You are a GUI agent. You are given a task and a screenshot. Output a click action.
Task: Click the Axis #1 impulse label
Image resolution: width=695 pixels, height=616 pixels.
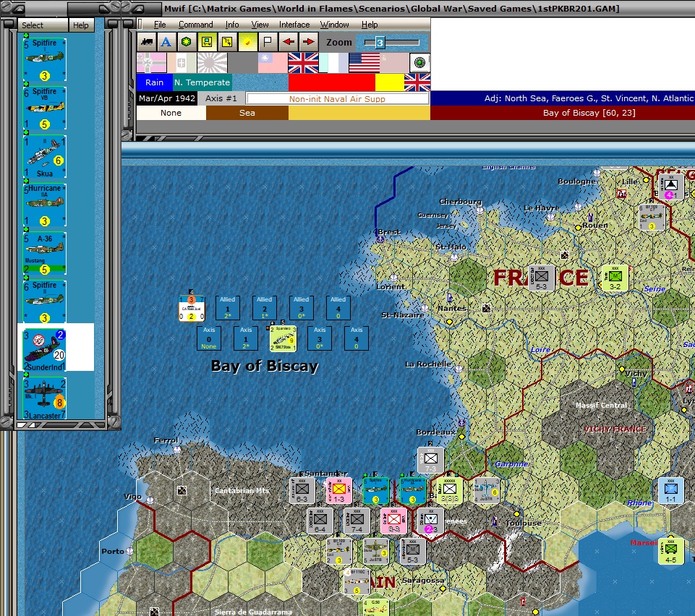(x=221, y=98)
